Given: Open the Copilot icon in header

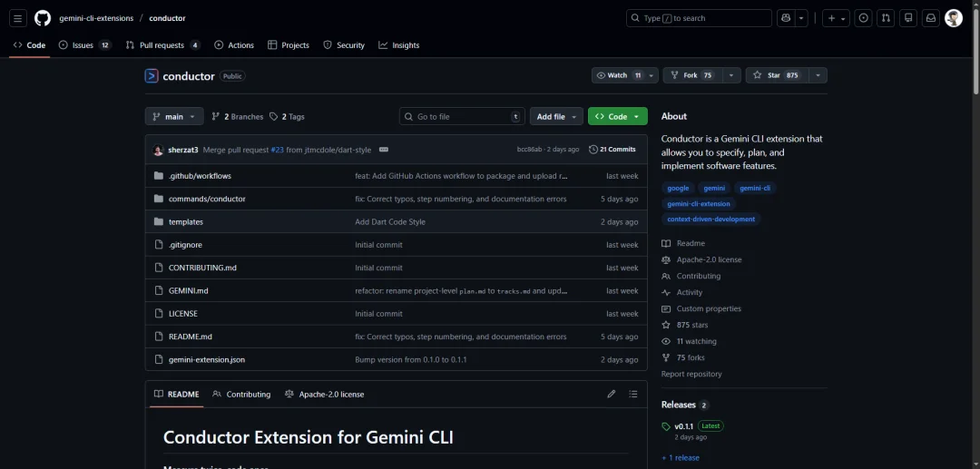Looking at the screenshot, I should [786, 18].
